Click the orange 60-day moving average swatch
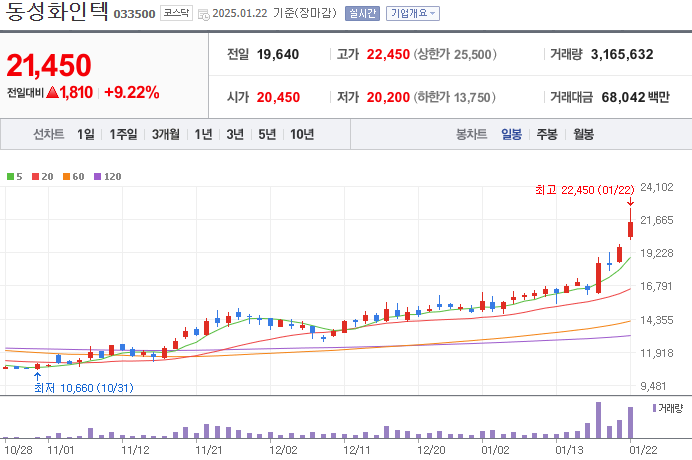Viewport: 692px width, 460px height. coord(67,176)
